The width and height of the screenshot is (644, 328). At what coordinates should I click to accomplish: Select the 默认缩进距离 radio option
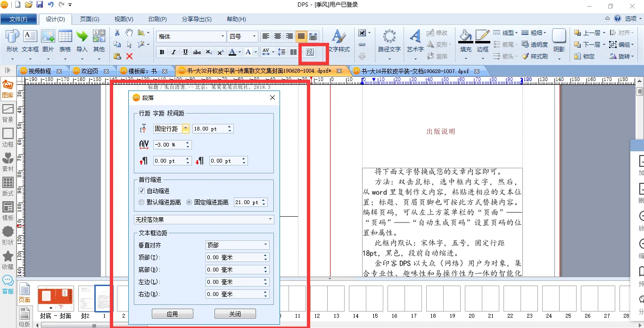tap(141, 202)
